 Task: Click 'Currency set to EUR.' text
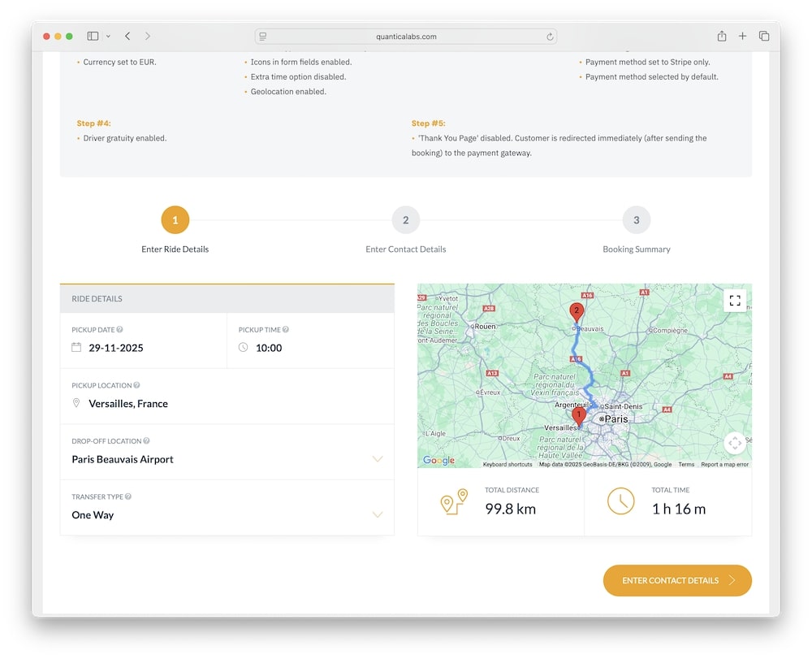(x=119, y=63)
